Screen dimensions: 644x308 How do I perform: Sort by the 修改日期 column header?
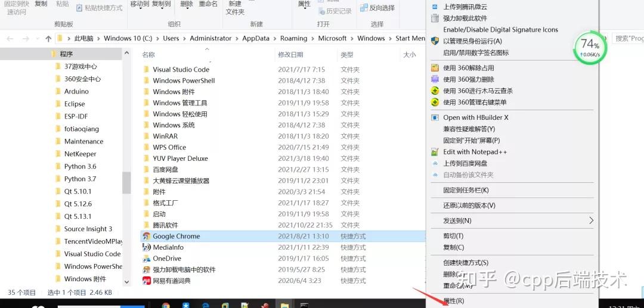click(x=290, y=55)
